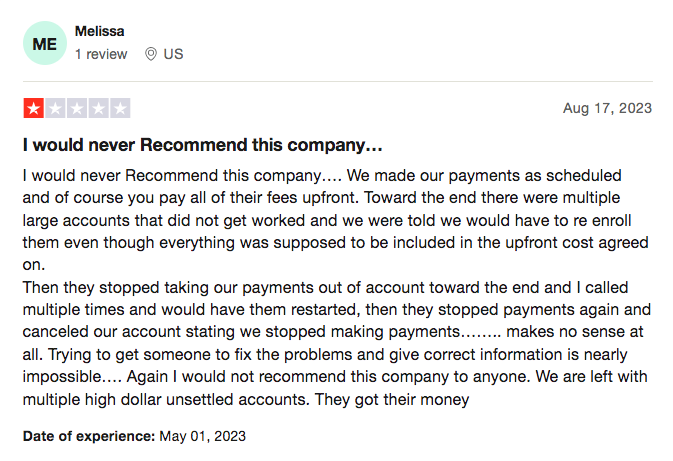Open the bold 'I would never Recommend' title

pyautogui.click(x=202, y=145)
